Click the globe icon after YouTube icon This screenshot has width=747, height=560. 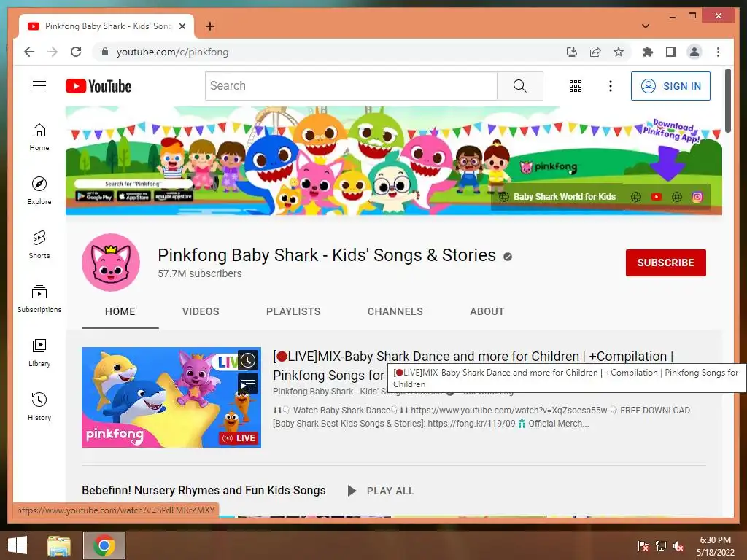tap(676, 197)
